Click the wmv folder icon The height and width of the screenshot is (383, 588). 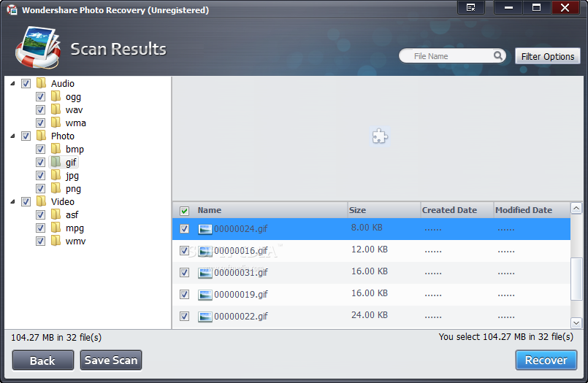56,240
